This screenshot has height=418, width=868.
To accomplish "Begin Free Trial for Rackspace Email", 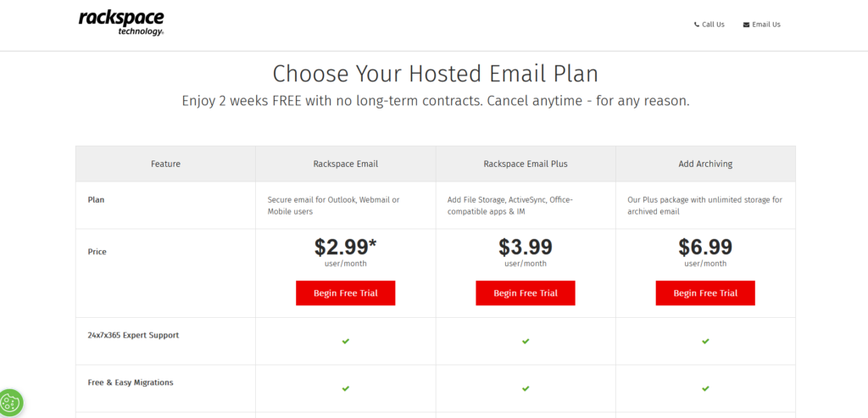I will pyautogui.click(x=345, y=293).
